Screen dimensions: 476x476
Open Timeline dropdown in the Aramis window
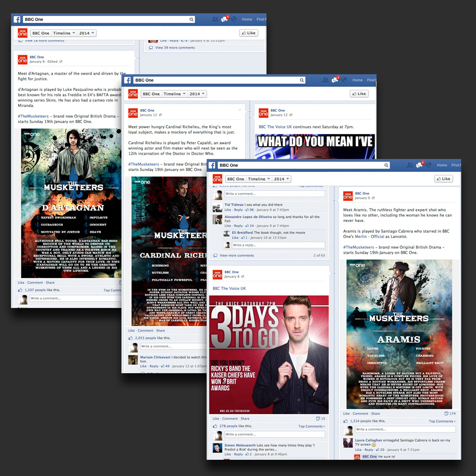(259, 179)
